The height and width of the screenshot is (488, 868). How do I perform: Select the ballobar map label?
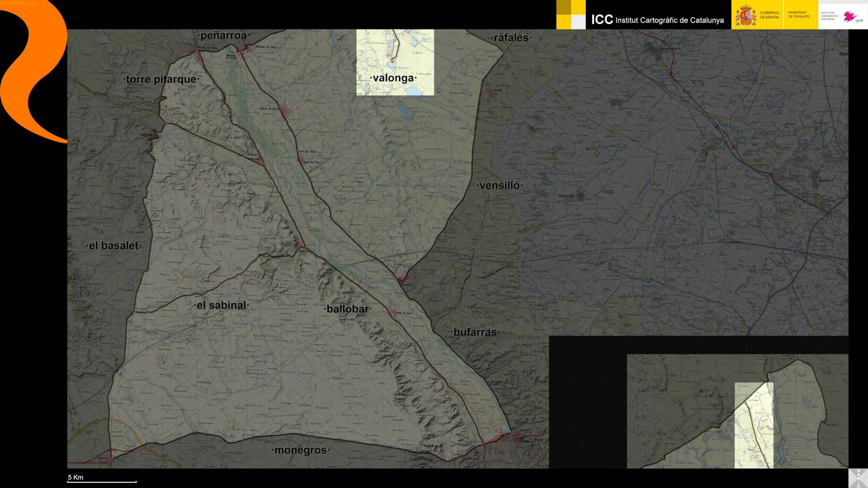tap(348, 309)
